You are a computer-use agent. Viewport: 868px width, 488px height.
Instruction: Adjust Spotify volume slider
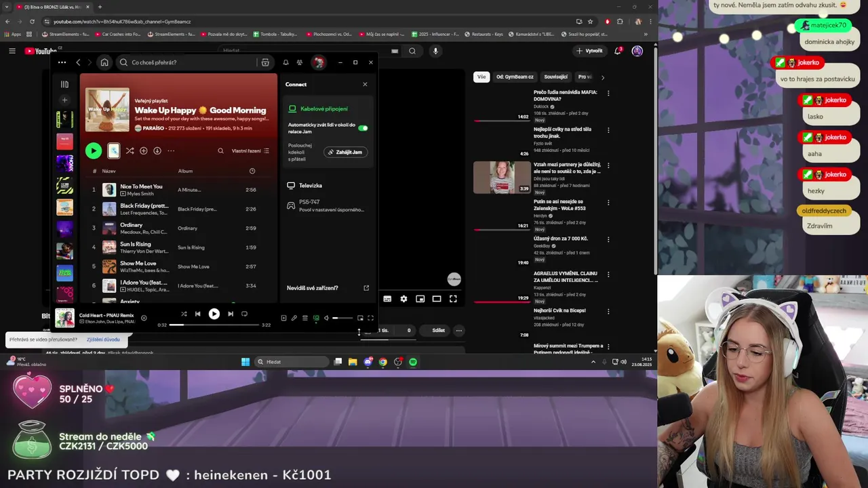pos(342,318)
